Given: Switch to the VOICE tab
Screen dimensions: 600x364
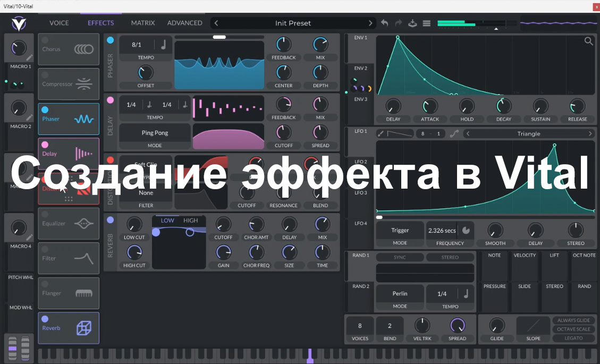Looking at the screenshot, I should pyautogui.click(x=59, y=23).
